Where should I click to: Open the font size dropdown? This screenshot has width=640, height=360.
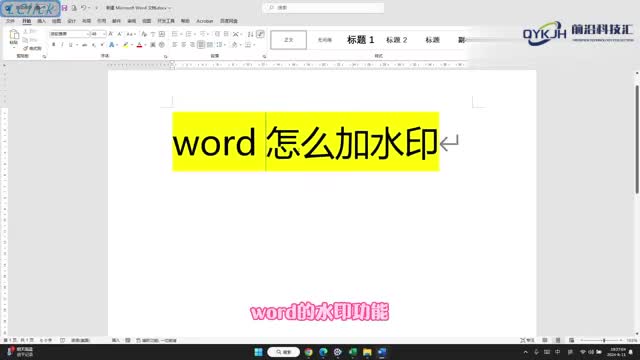[x=104, y=34]
